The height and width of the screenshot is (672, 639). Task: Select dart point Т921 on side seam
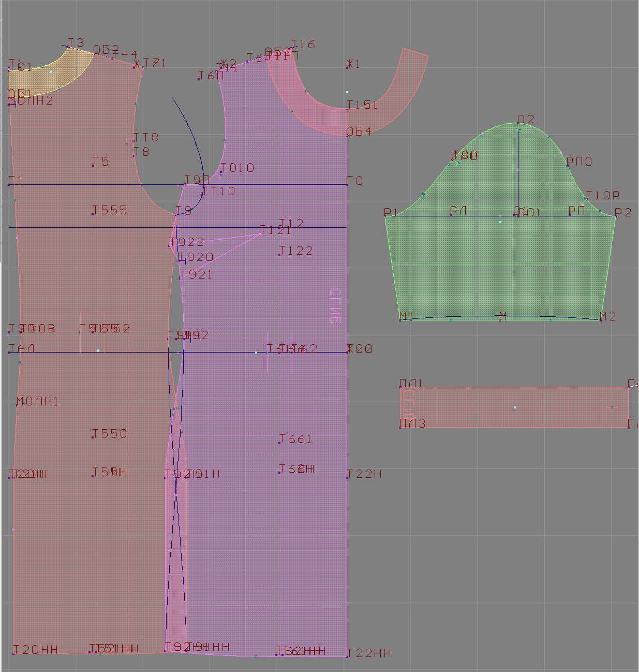(181, 277)
